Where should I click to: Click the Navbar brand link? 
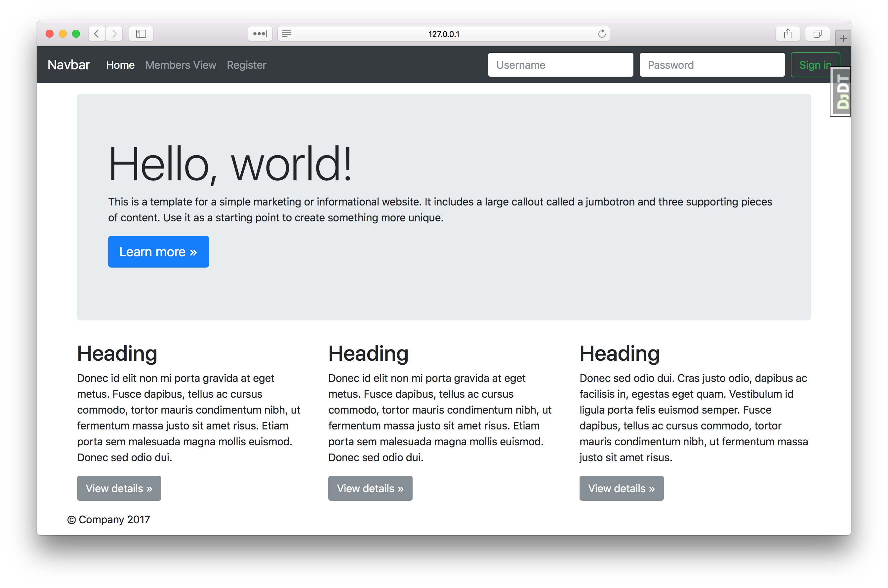(x=69, y=65)
